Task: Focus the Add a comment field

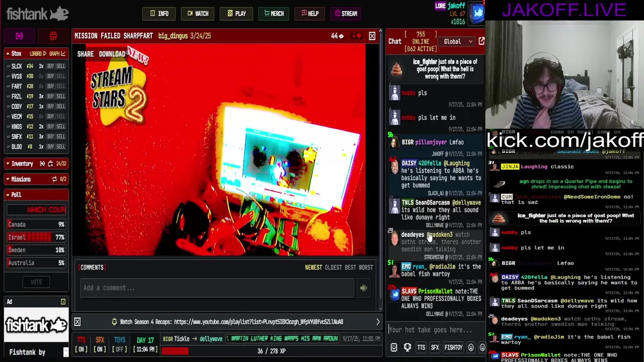Action: click(217, 288)
